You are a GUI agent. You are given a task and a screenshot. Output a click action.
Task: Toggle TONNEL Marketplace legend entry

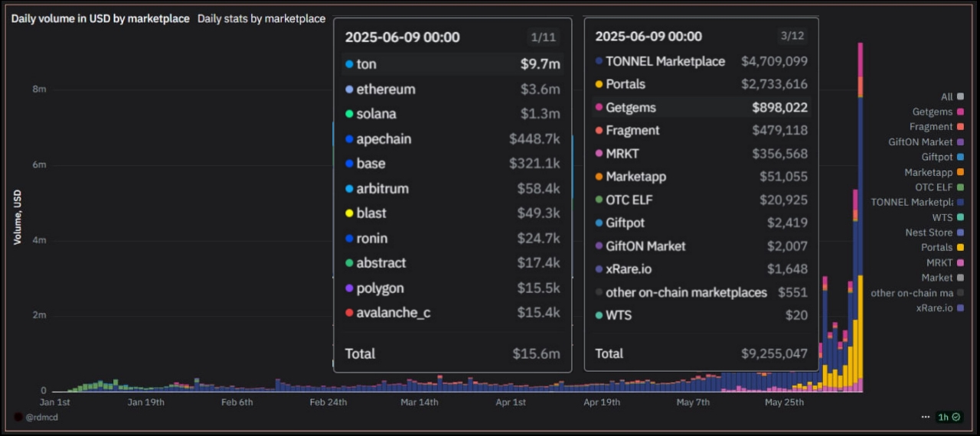(x=917, y=202)
